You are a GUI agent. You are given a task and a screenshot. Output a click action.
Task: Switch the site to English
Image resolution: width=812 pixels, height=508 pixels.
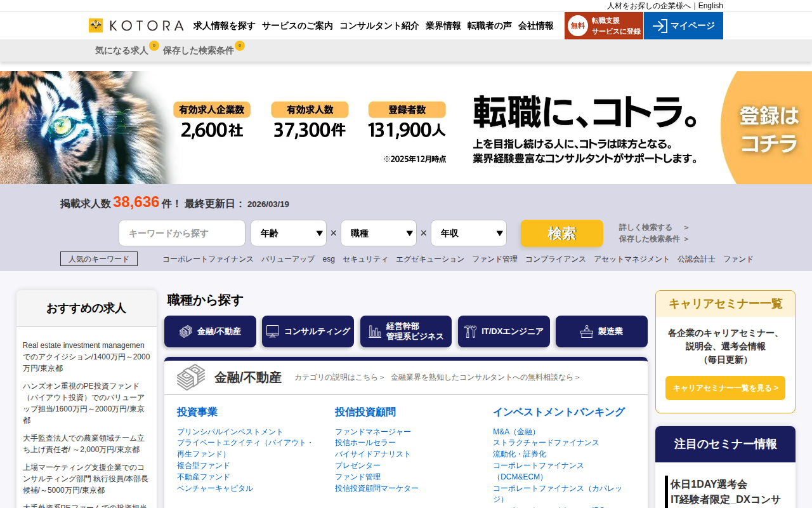[x=710, y=6]
